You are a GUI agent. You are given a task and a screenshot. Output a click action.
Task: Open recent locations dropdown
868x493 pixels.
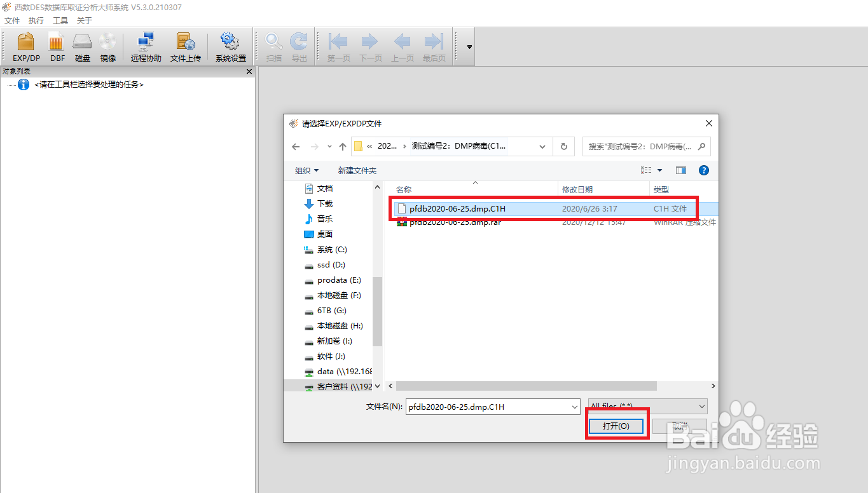329,147
